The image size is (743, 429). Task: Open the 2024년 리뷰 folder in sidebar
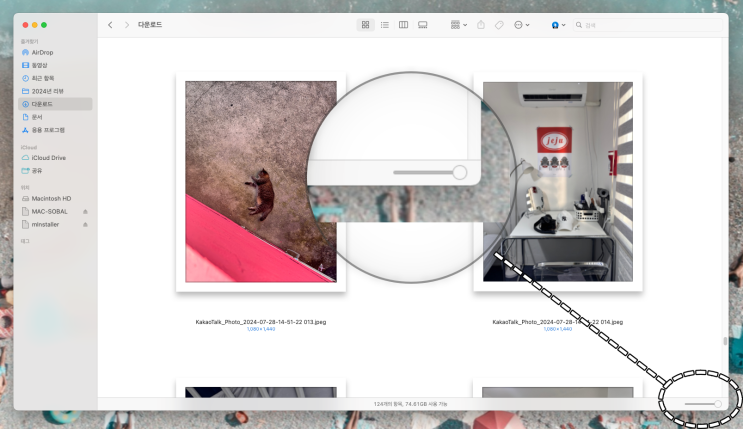coord(55,91)
